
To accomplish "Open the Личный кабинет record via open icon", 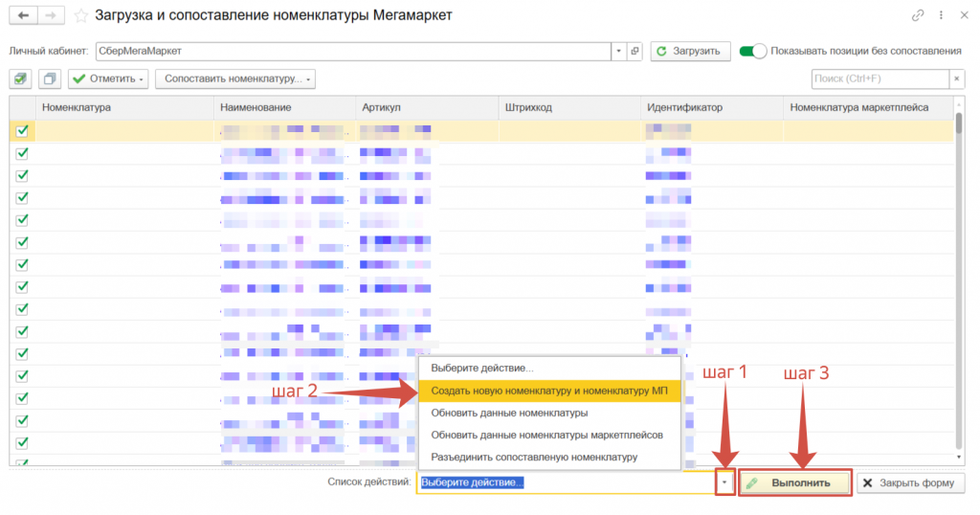I will (x=635, y=51).
